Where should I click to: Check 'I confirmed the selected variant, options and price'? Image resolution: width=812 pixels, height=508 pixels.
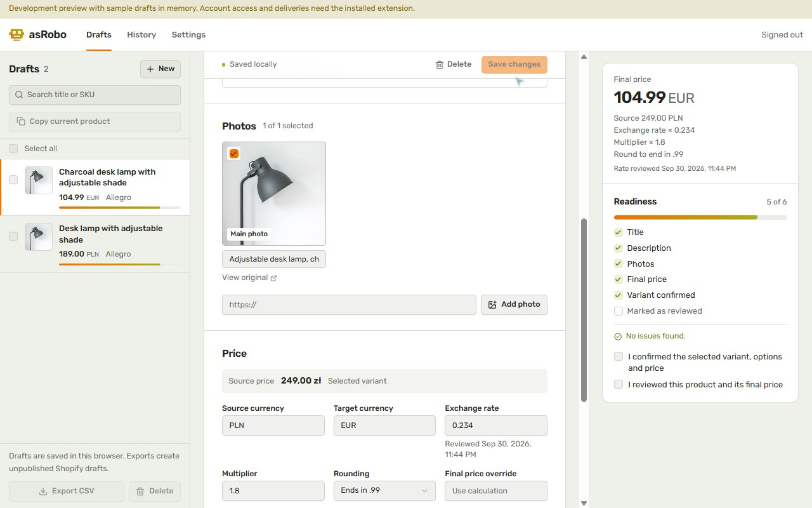click(619, 357)
